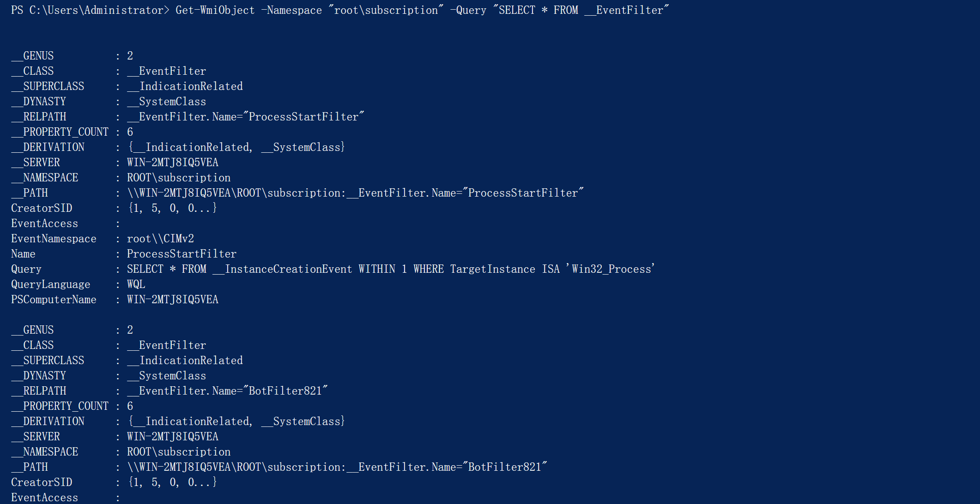Click the first __RELPATH value with ProcessStartFilter
This screenshot has height=504, width=980.
[x=245, y=117]
